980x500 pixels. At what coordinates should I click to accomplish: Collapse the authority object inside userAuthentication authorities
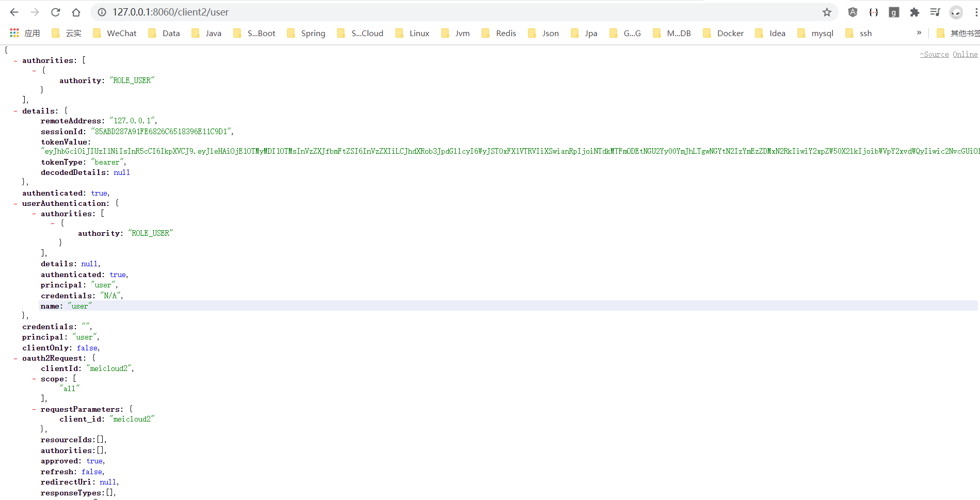[53, 223]
